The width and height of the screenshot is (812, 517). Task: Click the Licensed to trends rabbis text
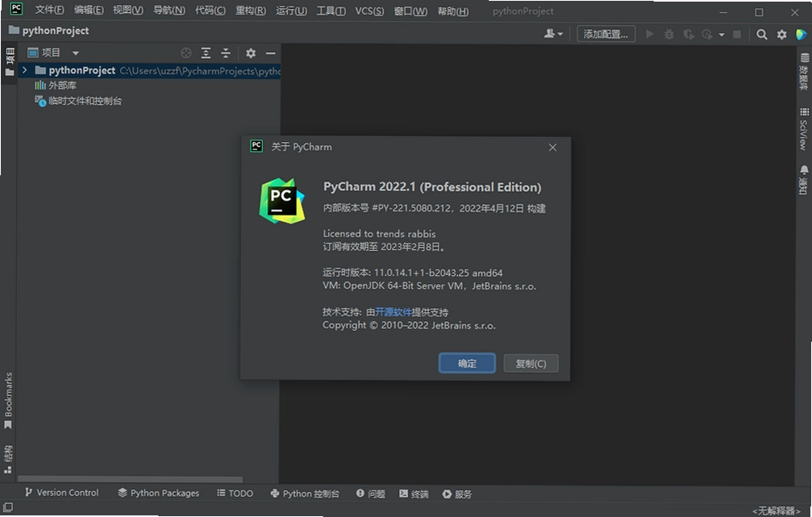tap(379, 234)
